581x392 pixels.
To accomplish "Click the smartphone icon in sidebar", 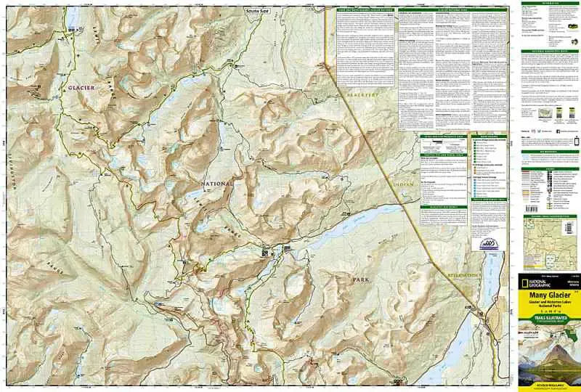I will [x=577, y=141].
